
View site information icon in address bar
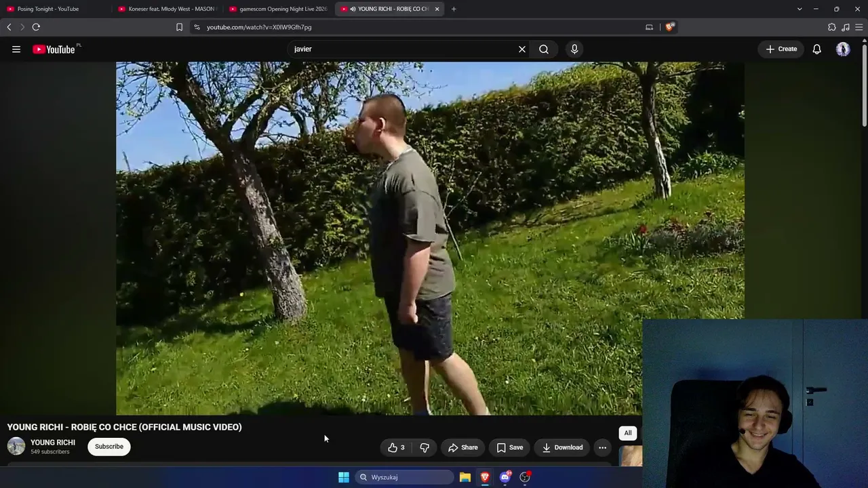click(197, 27)
